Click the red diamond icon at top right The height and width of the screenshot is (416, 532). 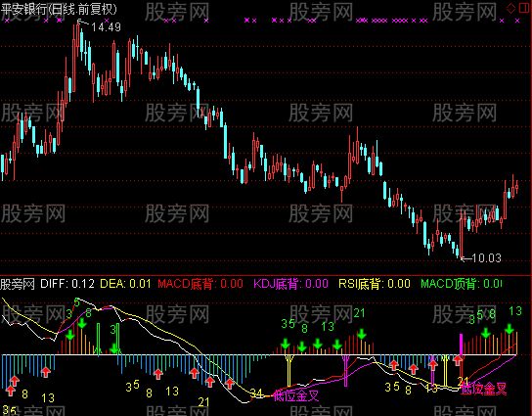[x=510, y=8]
